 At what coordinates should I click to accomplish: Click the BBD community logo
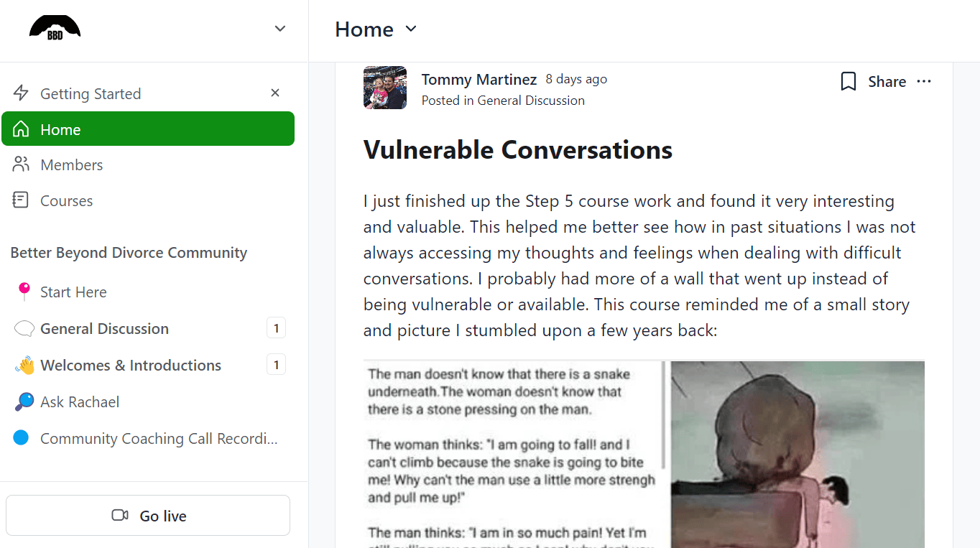tap(55, 29)
